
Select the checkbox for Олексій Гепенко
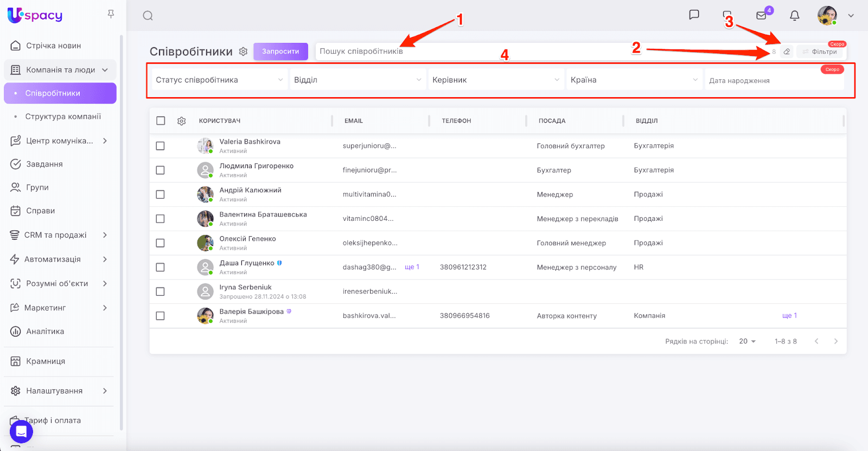click(x=160, y=243)
